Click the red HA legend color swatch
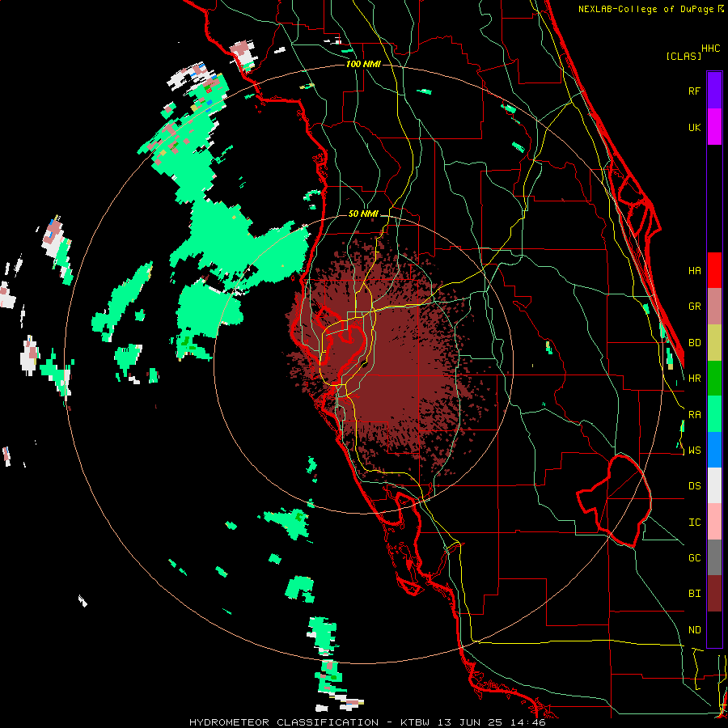Image resolution: width=728 pixels, height=728 pixels. pos(714,270)
